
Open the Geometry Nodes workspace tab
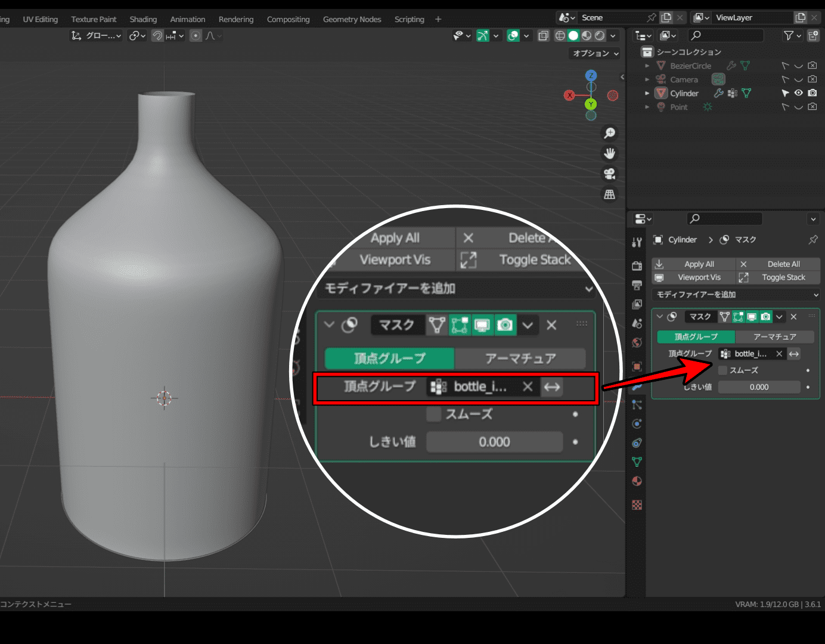[352, 19]
